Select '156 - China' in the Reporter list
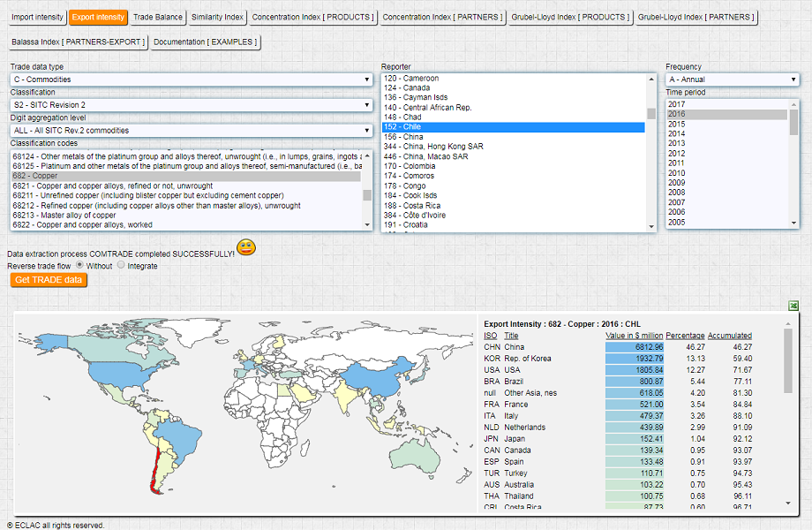This screenshot has height=530, width=812. [x=403, y=137]
